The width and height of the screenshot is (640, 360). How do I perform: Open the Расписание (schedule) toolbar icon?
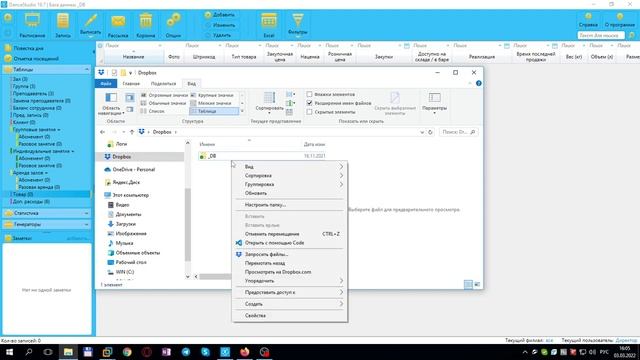(x=32, y=24)
